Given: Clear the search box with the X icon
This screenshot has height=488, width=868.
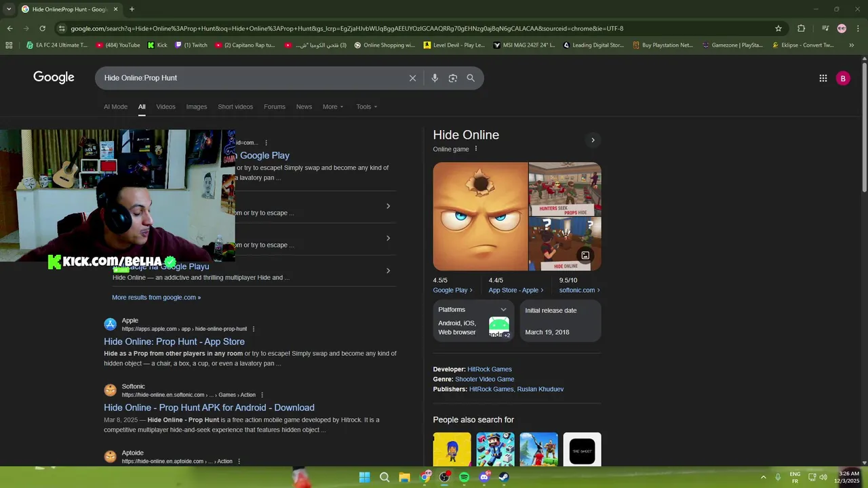Looking at the screenshot, I should 412,78.
